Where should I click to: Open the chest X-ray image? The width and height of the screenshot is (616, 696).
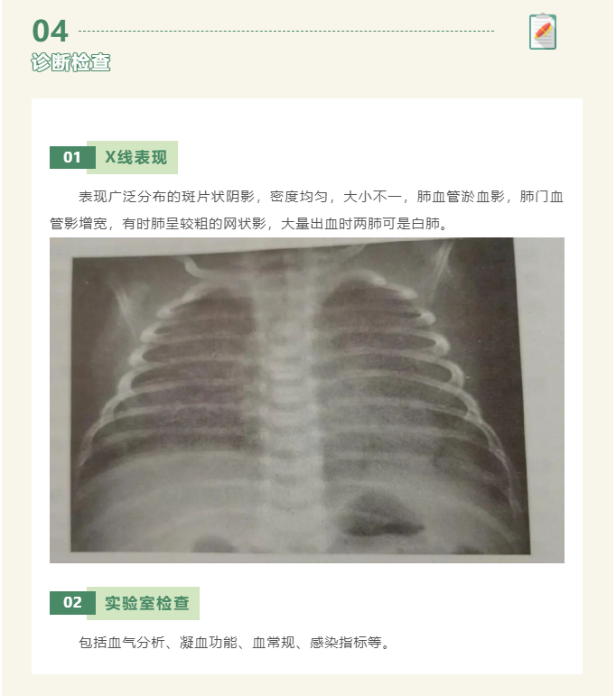[x=307, y=400]
